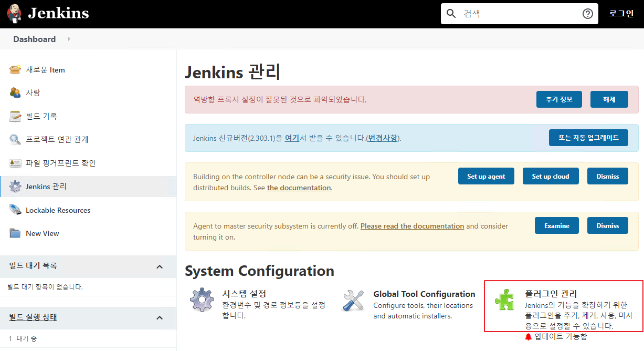
Task: Click the Set up cloud button
Action: pos(551,176)
